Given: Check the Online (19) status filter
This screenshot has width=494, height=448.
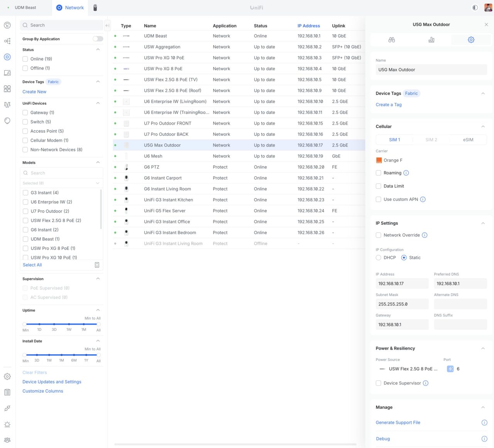Looking at the screenshot, I should point(25,59).
